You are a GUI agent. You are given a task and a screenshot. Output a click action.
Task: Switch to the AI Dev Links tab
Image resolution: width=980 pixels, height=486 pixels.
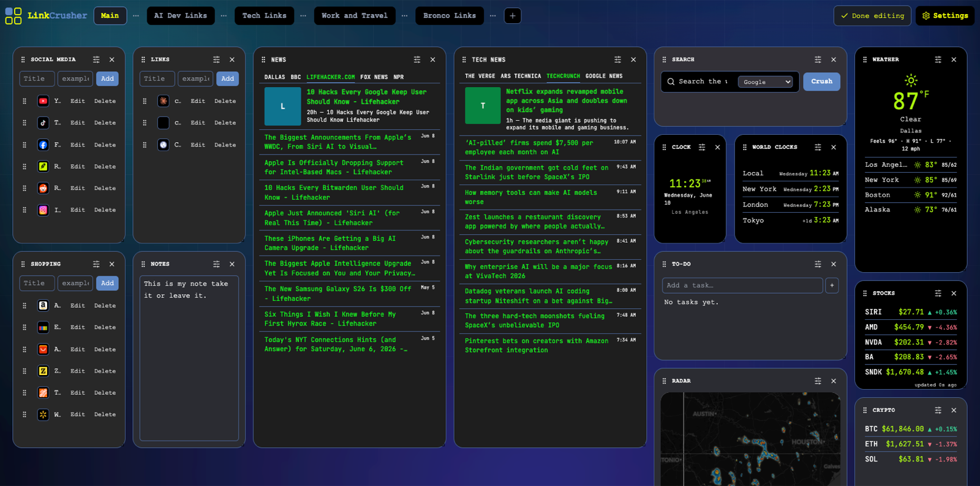pos(181,15)
